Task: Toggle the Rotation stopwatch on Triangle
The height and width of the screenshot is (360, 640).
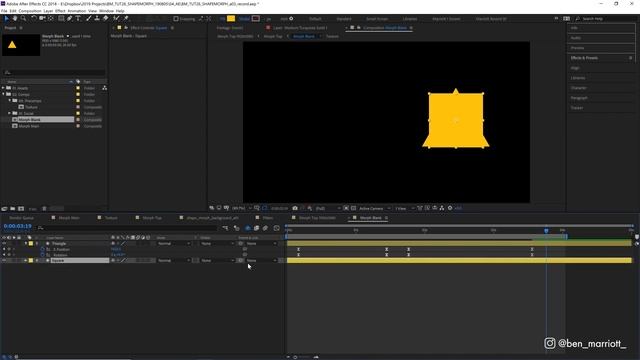Action: (x=42, y=255)
